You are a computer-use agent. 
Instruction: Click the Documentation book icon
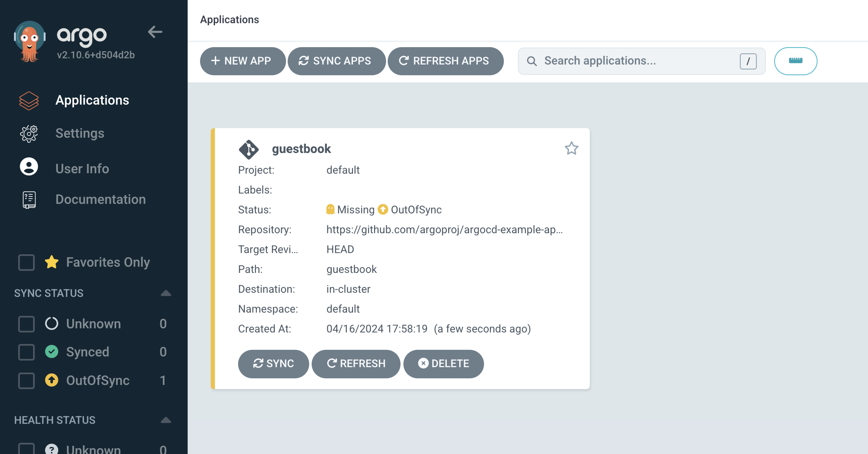coord(29,200)
